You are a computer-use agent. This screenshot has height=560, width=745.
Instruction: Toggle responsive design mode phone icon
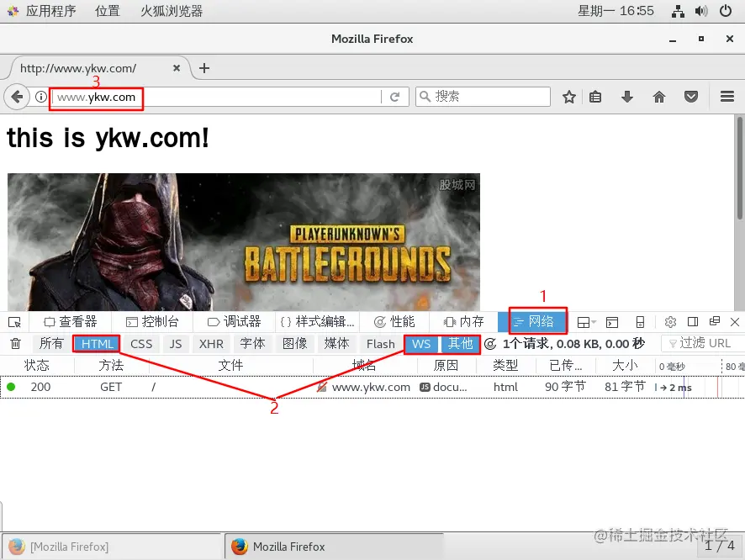click(640, 322)
